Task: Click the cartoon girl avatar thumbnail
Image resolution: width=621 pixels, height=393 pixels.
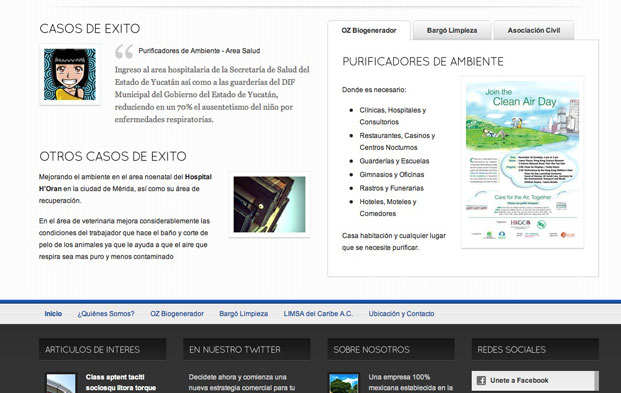Action: (x=70, y=74)
